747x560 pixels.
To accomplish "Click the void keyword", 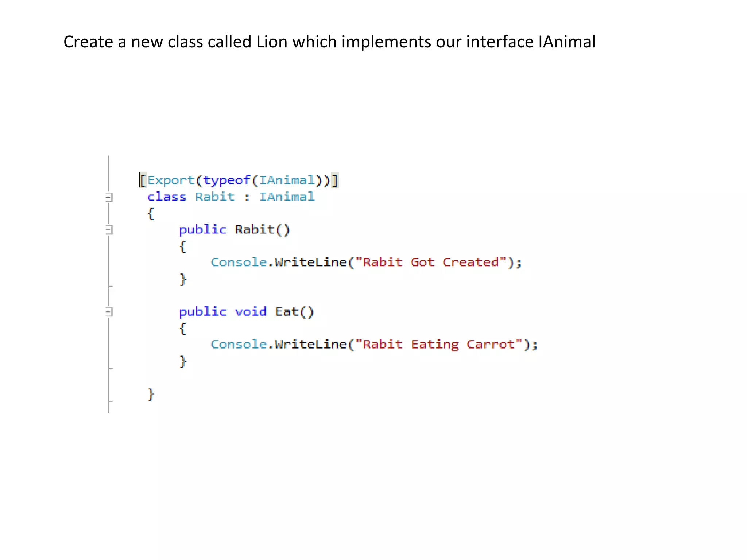I will tap(251, 312).
